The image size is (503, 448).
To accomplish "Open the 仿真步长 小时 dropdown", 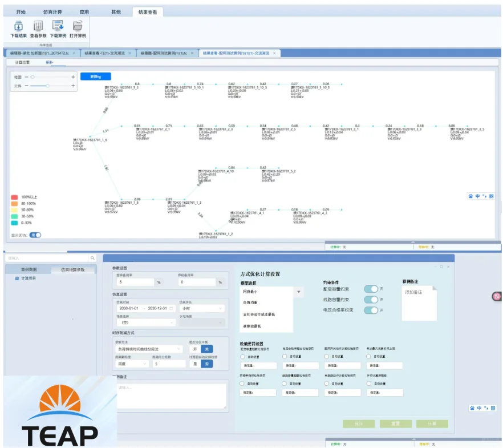I will [x=202, y=308].
